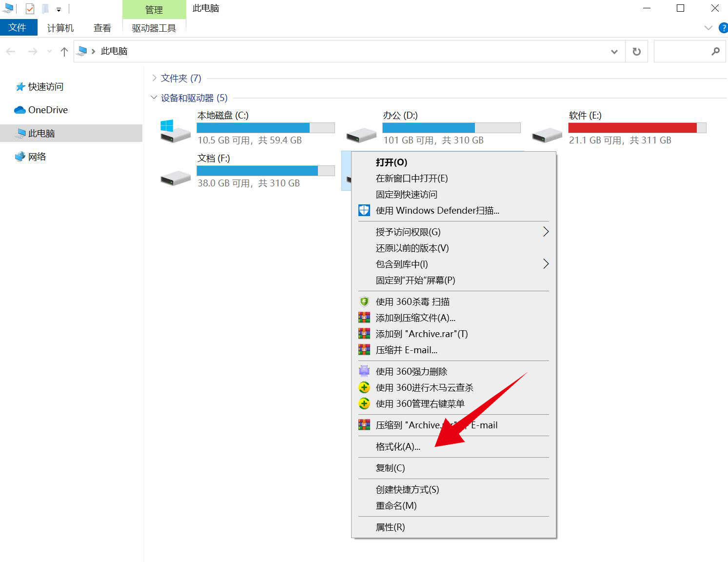Select 此电脑 in the navigation pane
This screenshot has height=562, width=728.
[71, 133]
